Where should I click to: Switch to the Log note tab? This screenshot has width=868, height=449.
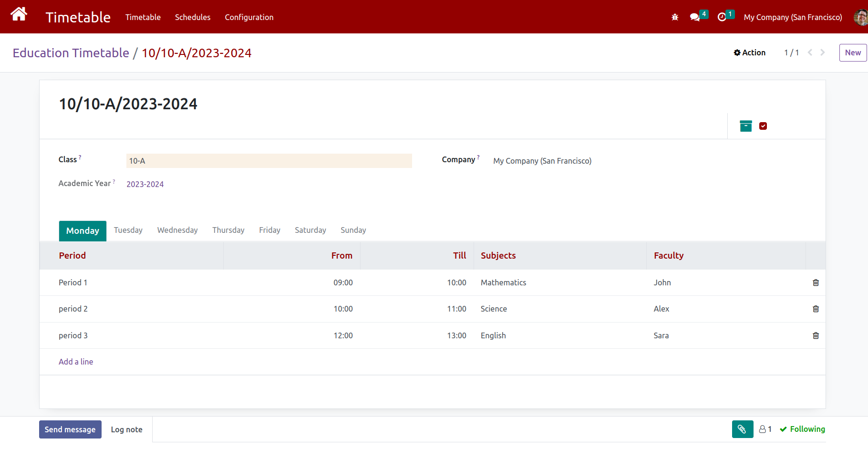coord(126,429)
